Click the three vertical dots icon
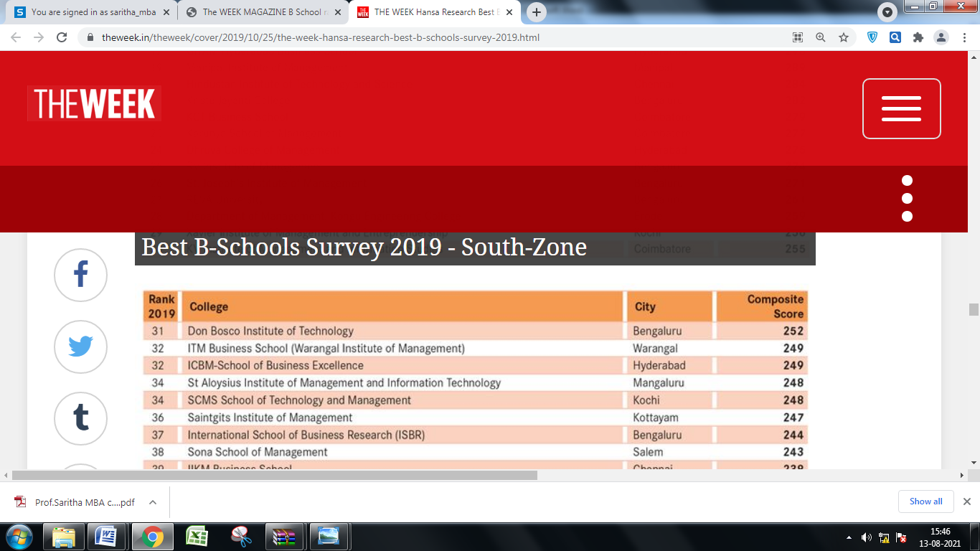The image size is (980, 551). [x=907, y=199]
